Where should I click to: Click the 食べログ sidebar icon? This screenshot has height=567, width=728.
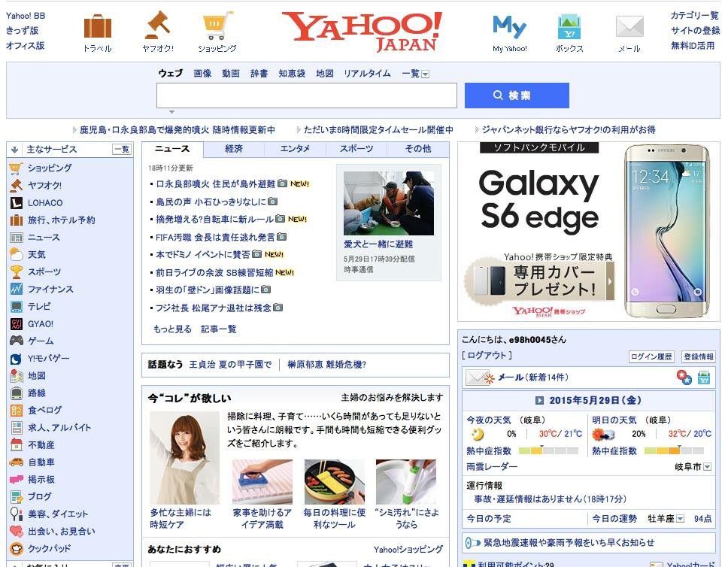(x=17, y=410)
